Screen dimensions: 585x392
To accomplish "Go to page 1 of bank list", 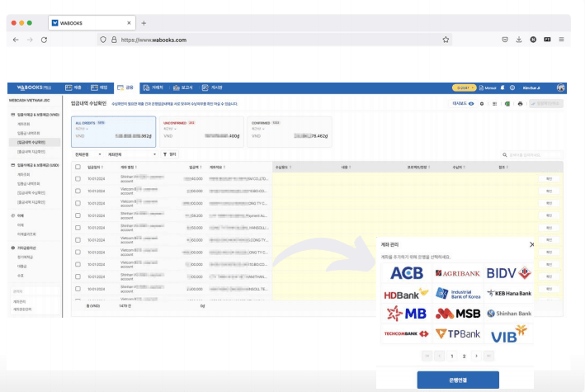I will click(452, 357).
